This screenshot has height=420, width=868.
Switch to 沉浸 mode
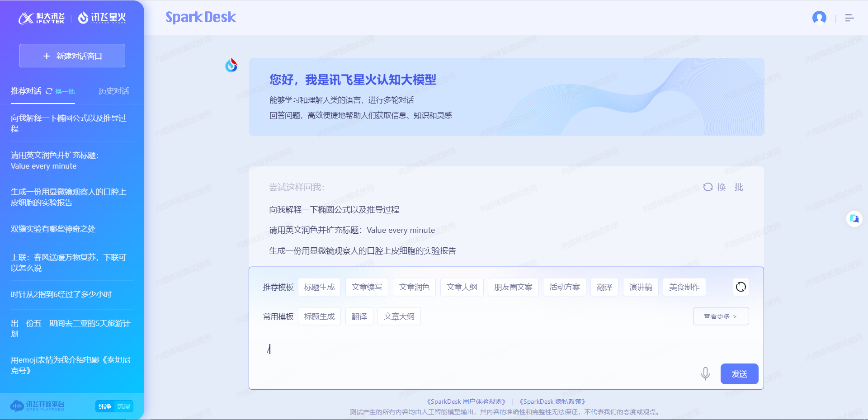tap(124, 406)
